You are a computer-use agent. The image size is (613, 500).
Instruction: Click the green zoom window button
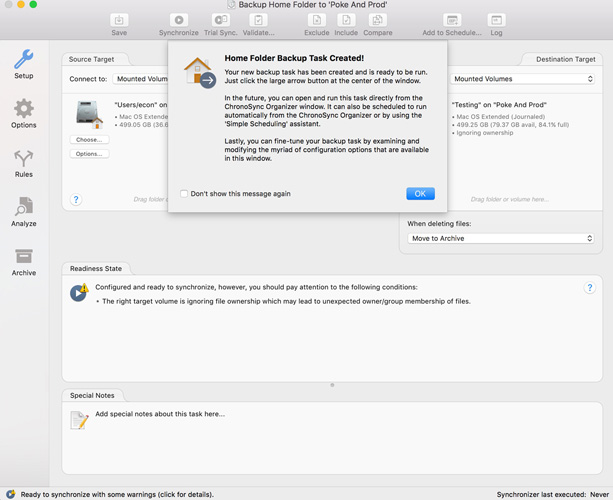click(x=33, y=4)
